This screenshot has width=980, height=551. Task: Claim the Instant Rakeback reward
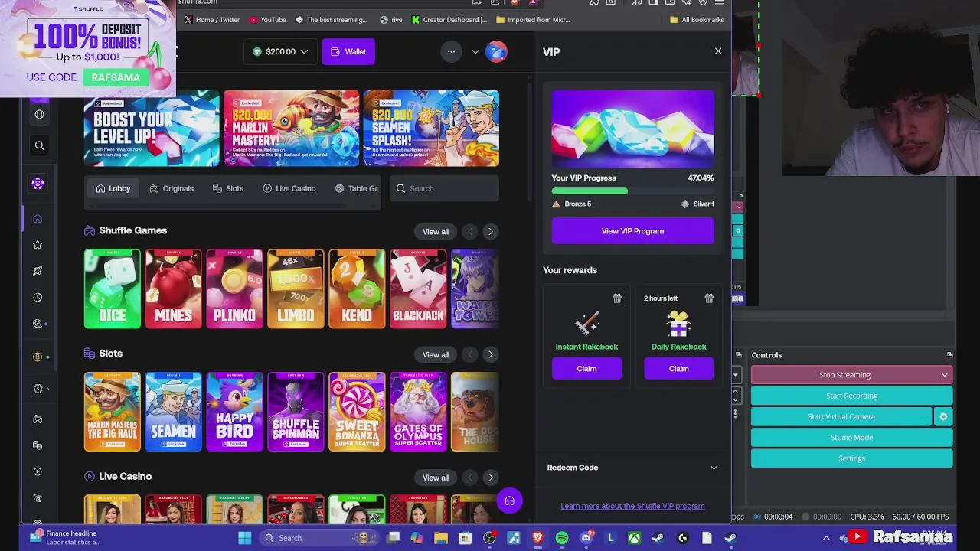pyautogui.click(x=586, y=369)
